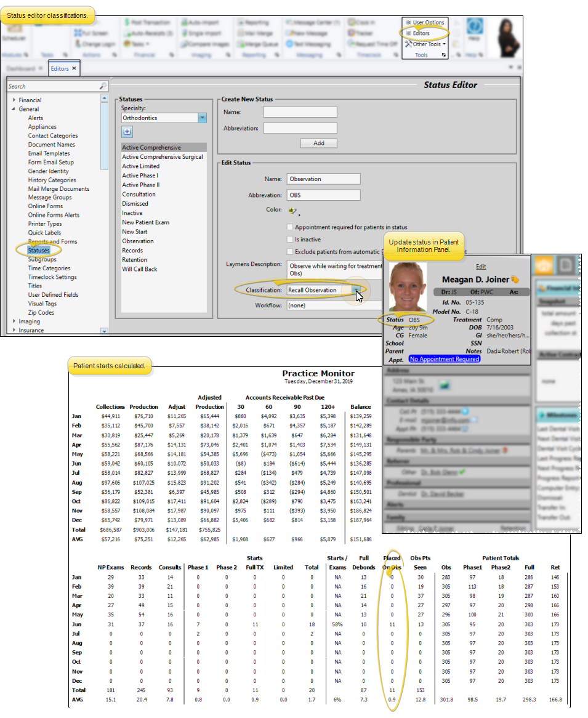Click the Help icon in the ribbon
This screenshot has height=718, width=588.
[474, 29]
